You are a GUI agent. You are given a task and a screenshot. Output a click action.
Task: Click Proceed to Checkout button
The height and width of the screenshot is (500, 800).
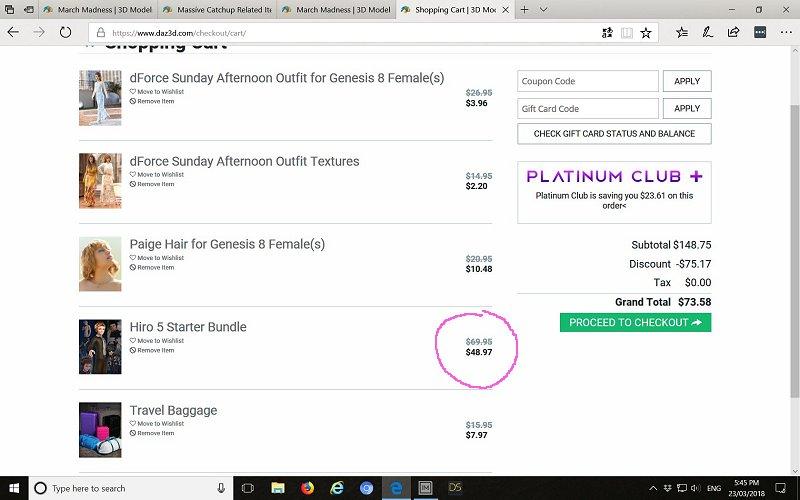(635, 322)
